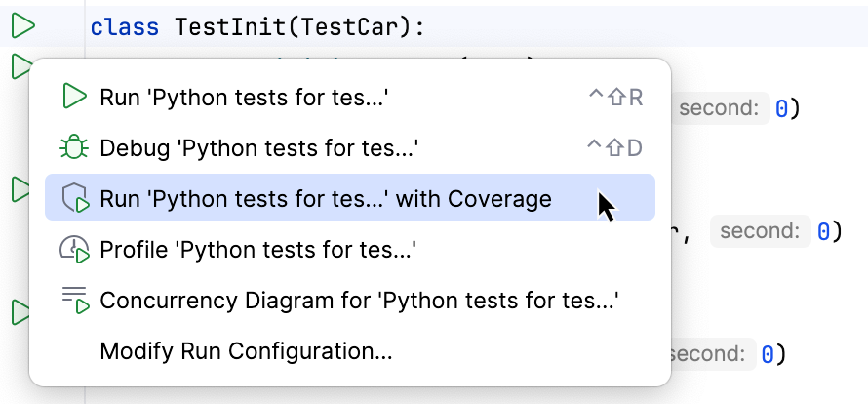Click the gutter run icon partly hidden by the popup

coord(20,67)
